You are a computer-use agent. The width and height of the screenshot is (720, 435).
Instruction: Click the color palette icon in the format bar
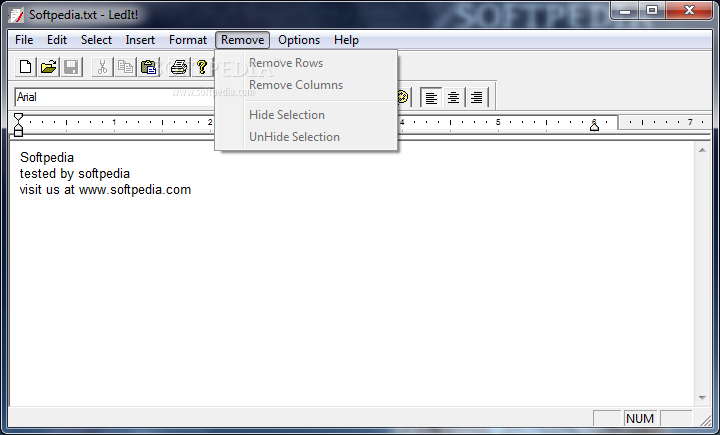pos(403,97)
